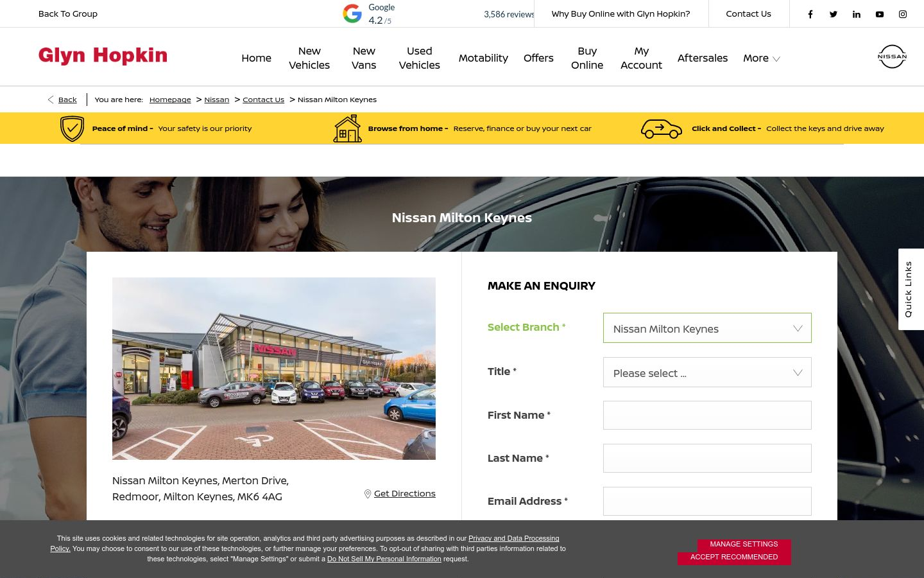Click the Get Directions link
The width and height of the screenshot is (924, 578).
405,493
